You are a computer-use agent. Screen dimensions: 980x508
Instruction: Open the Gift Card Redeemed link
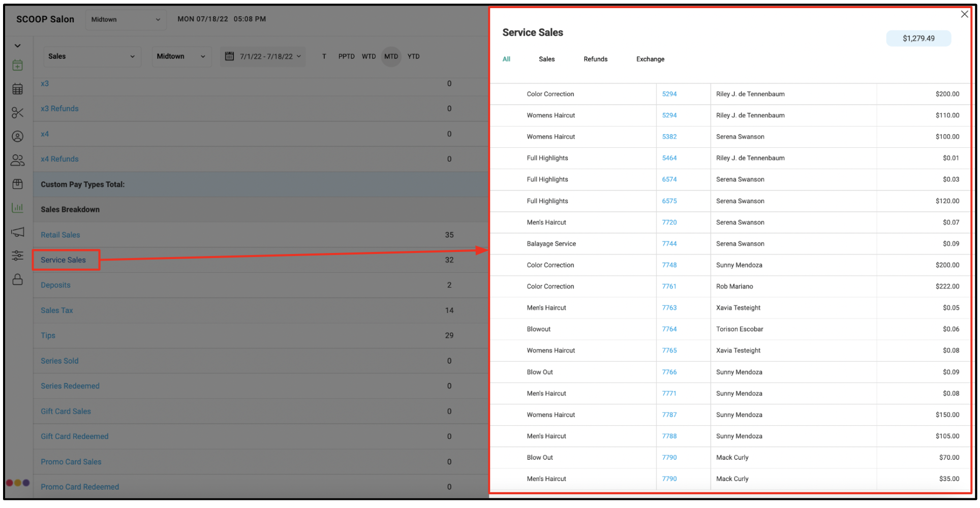pyautogui.click(x=75, y=436)
